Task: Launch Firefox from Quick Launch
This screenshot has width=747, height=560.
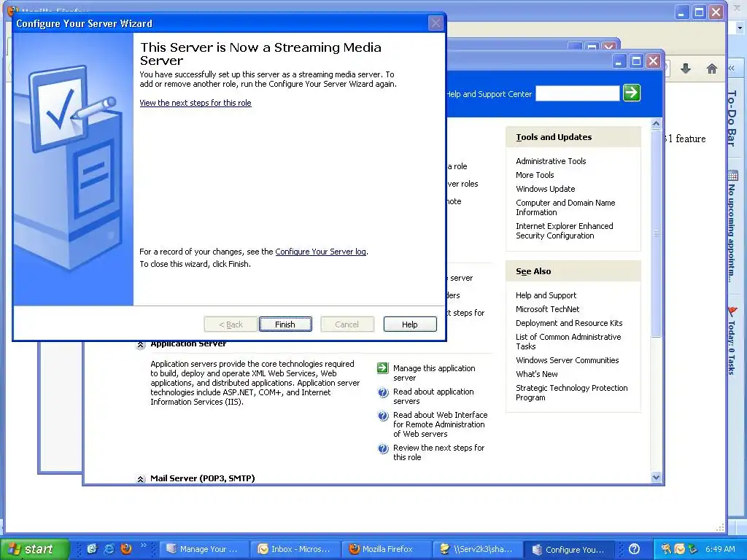Action: [x=126, y=549]
